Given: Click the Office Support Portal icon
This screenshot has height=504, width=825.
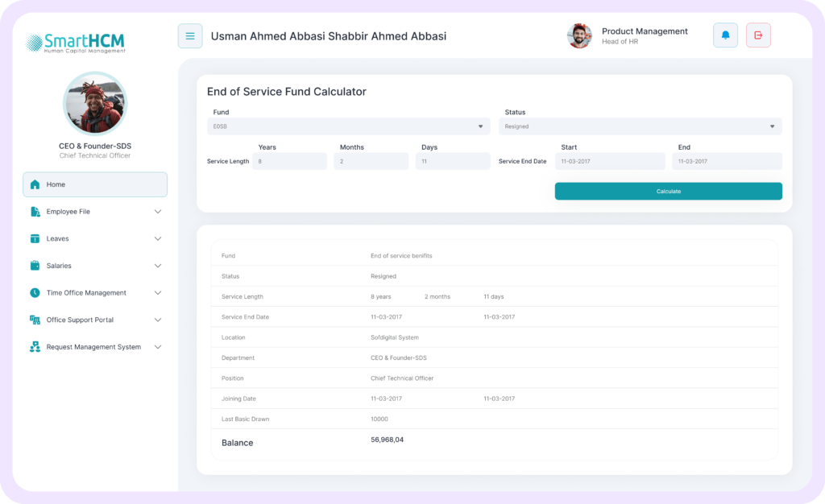Looking at the screenshot, I should (35, 320).
